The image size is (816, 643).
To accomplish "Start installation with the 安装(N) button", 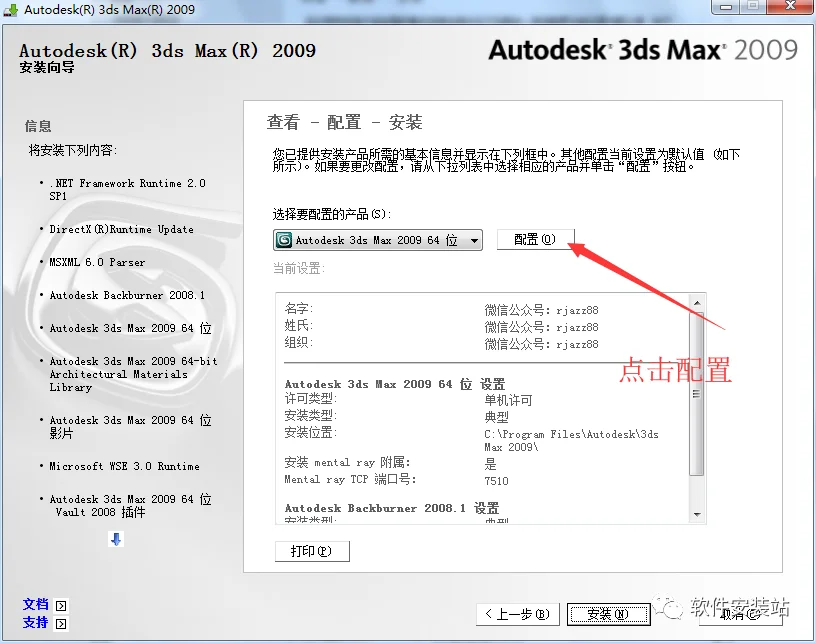I will [x=608, y=614].
